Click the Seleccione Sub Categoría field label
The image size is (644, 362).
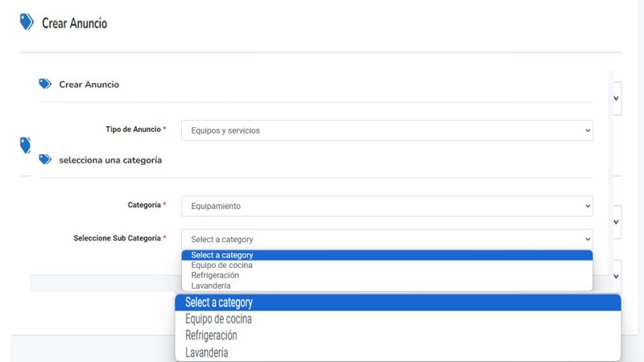click(118, 238)
